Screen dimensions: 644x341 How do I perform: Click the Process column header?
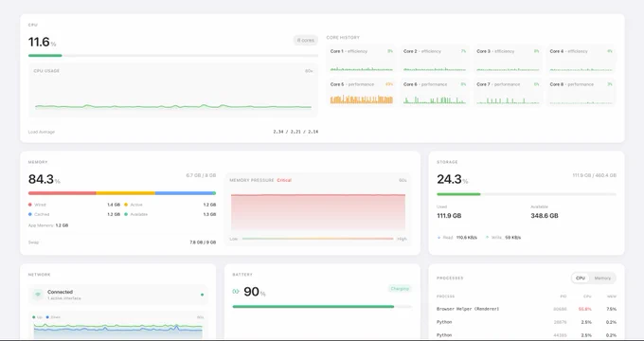(446, 296)
